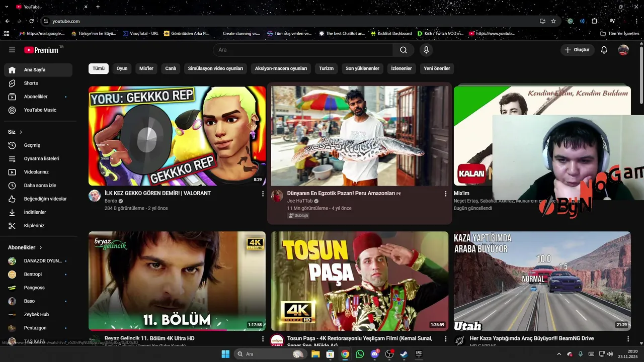Image resolution: width=644 pixels, height=362 pixels.
Task: Open Bentropi subscription channel
Action: (x=38, y=275)
